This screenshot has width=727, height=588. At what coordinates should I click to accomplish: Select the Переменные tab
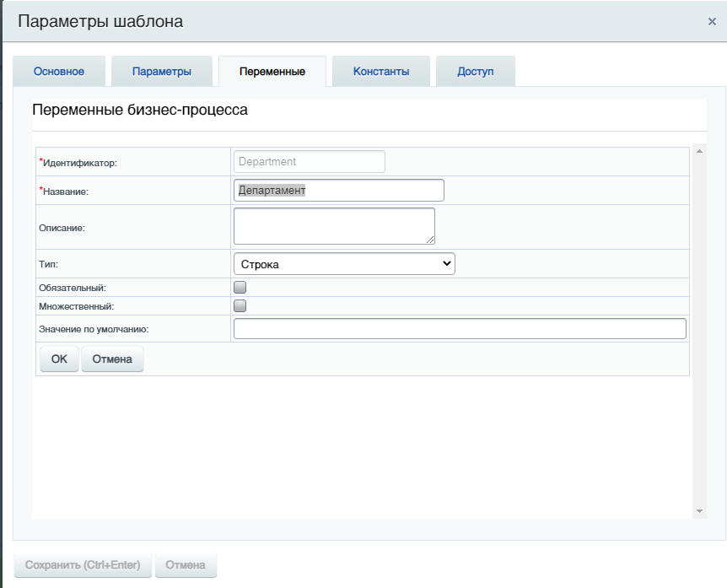coord(272,72)
